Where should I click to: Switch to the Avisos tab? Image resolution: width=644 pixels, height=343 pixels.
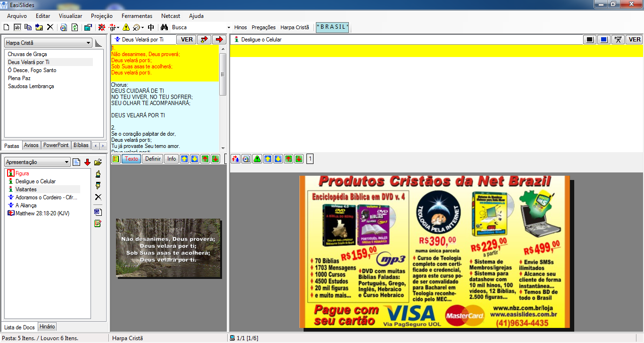[x=32, y=145]
